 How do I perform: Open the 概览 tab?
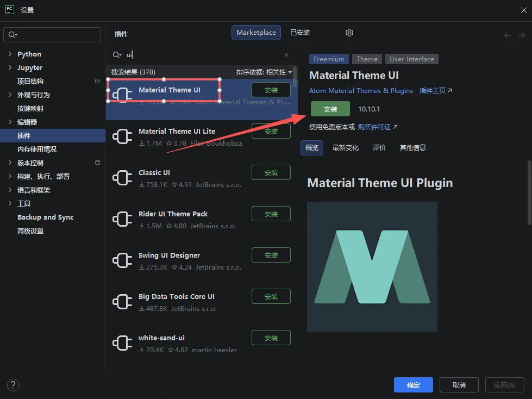click(312, 148)
